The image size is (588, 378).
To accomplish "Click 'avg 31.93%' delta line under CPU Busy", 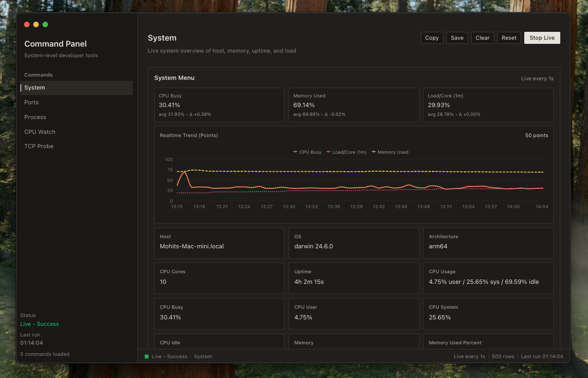I will tap(185, 114).
